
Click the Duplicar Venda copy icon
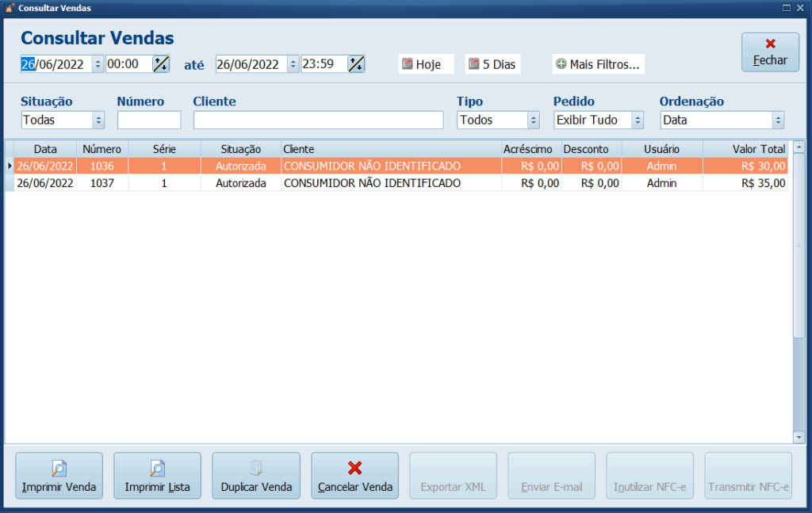(x=255, y=468)
